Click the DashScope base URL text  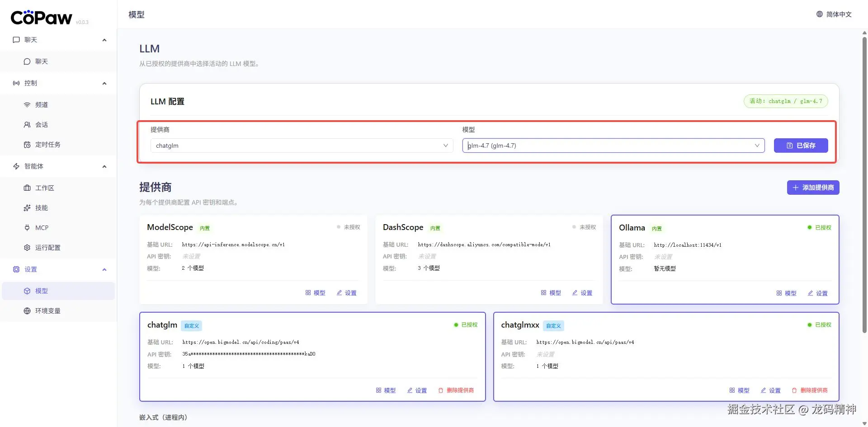(484, 244)
